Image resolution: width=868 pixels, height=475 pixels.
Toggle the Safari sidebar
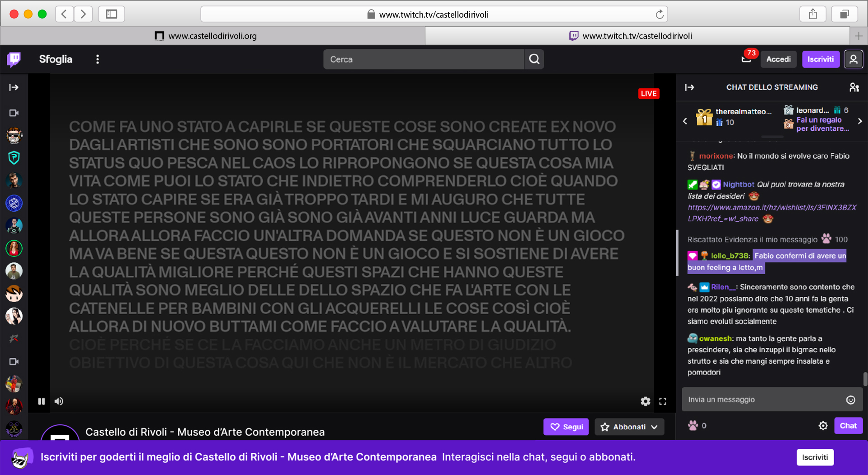pyautogui.click(x=111, y=14)
